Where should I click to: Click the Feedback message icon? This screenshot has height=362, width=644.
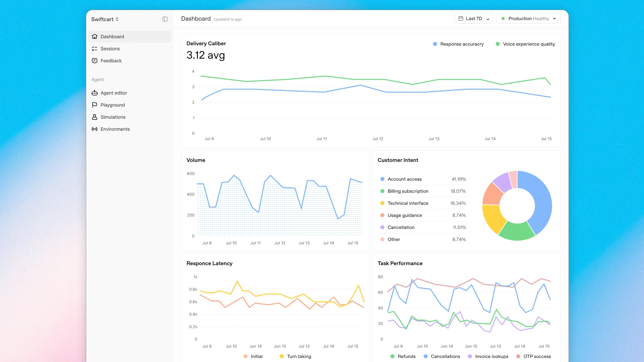95,61
